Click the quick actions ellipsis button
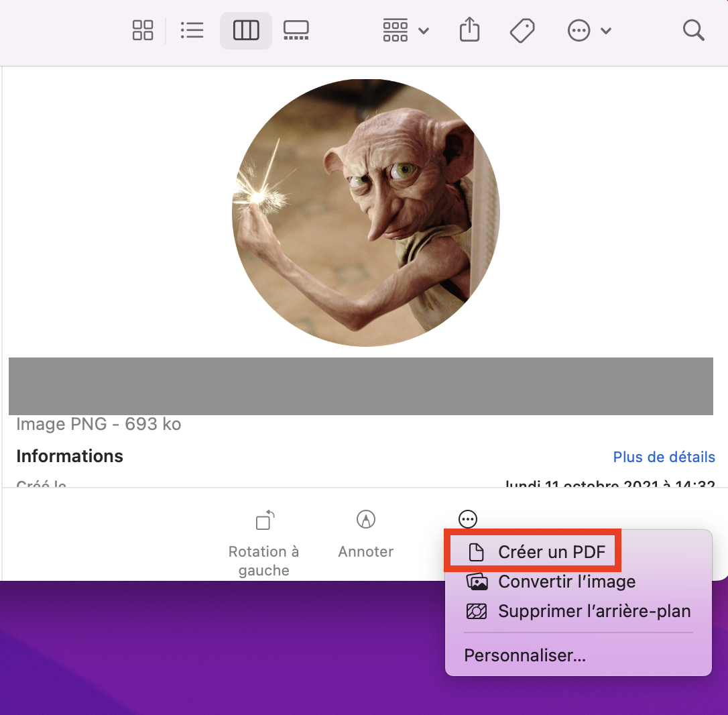Viewport: 728px width, 715px height. (x=467, y=519)
